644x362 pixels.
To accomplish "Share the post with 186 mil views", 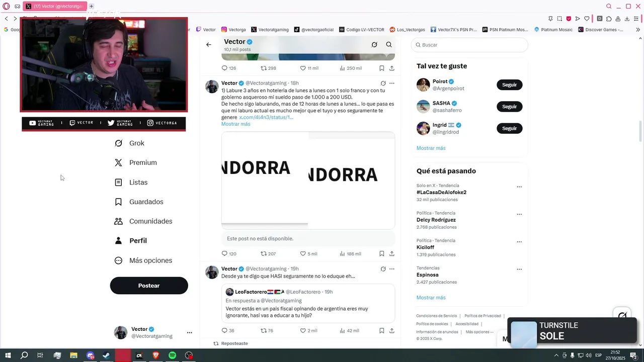I will 392,254.
